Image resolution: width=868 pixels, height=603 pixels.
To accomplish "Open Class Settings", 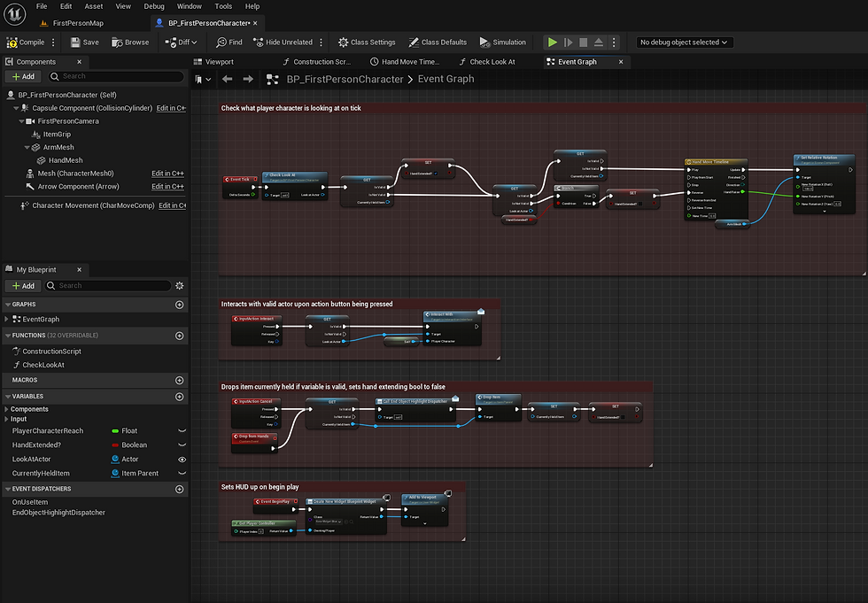I will (367, 42).
